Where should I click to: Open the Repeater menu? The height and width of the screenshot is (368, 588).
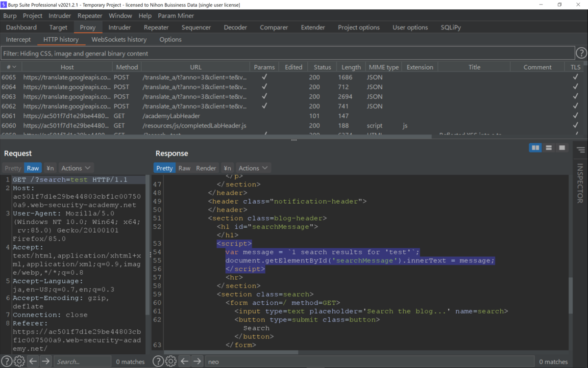click(x=90, y=15)
